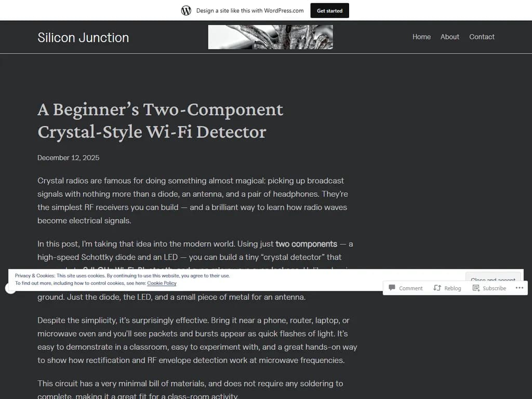Navigate to the About page
Image resolution: width=532 pixels, height=399 pixels.
pyautogui.click(x=449, y=37)
